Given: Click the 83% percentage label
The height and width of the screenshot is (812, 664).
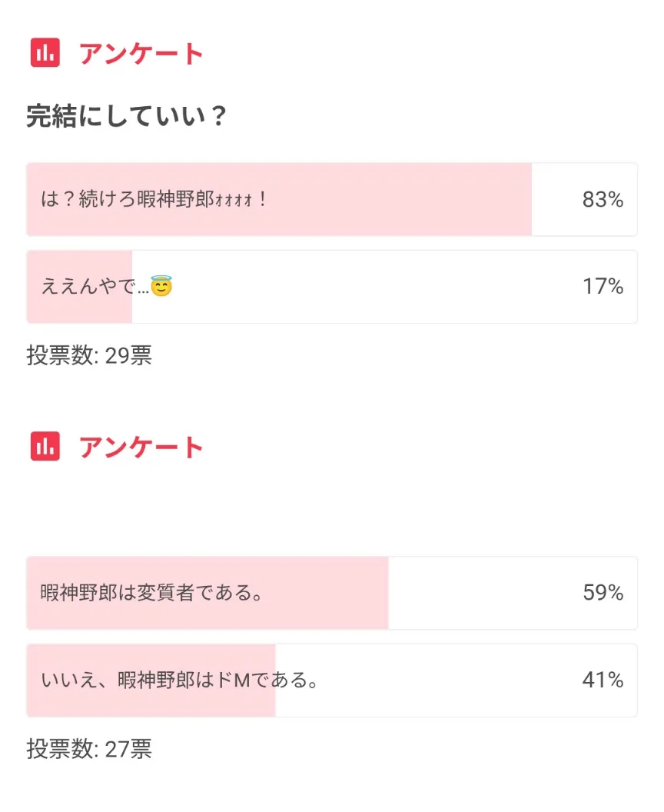Looking at the screenshot, I should (603, 199).
